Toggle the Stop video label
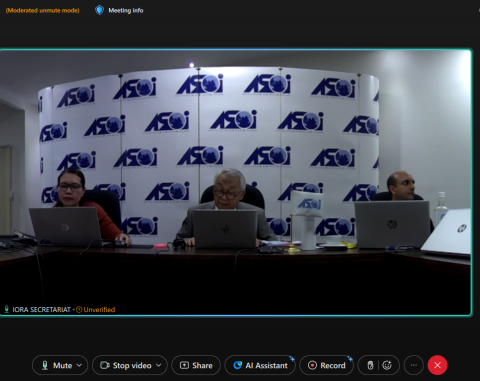Image resolution: width=480 pixels, height=381 pixels. pyautogui.click(x=132, y=366)
